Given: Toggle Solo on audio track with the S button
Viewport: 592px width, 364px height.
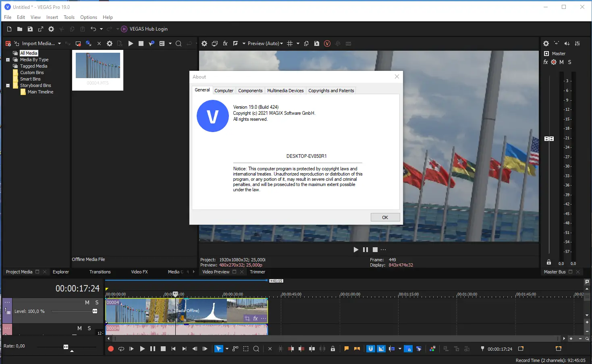Looking at the screenshot, I should [x=89, y=328].
